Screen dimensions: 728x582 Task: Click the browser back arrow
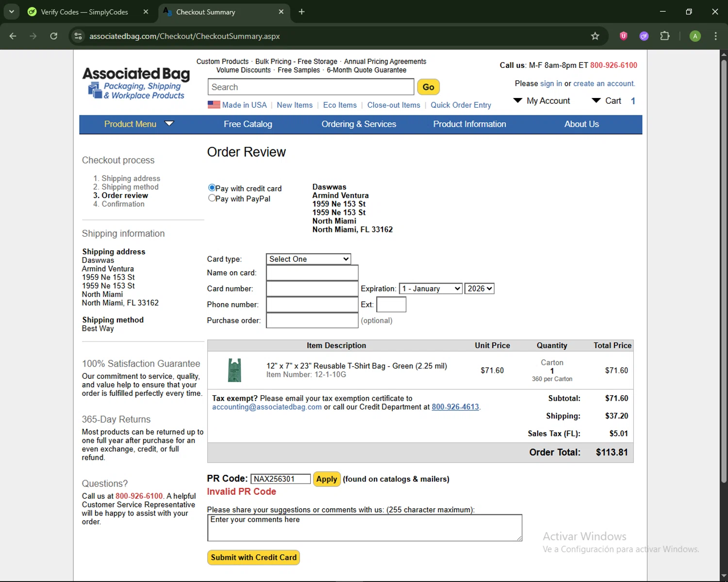[x=13, y=36]
